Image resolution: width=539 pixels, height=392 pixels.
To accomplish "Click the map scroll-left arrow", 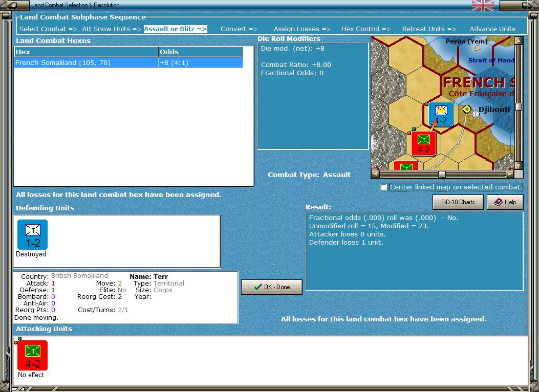I will pos(375,174).
